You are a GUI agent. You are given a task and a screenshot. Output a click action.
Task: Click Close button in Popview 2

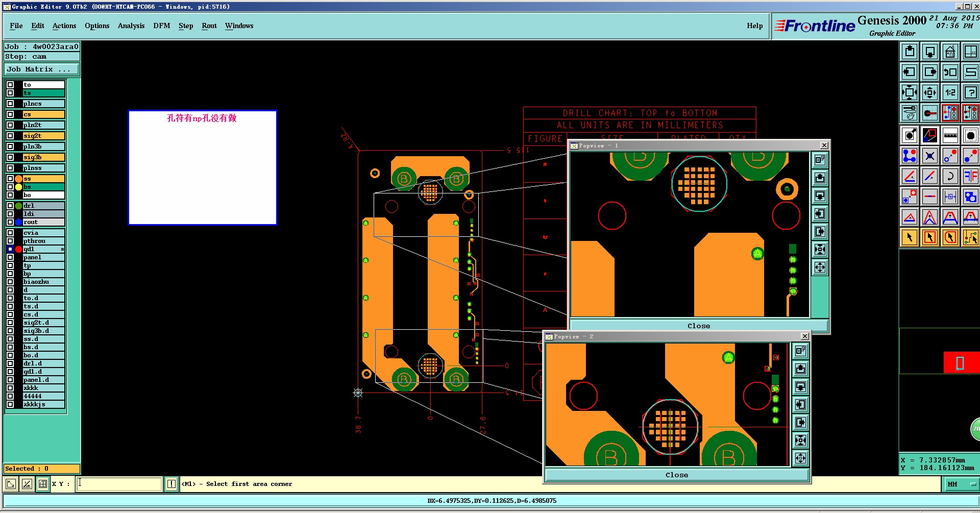coord(677,475)
